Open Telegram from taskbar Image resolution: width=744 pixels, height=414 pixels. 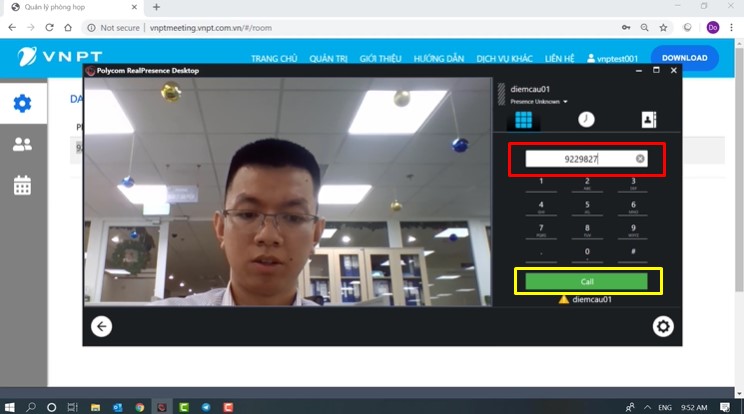206,407
